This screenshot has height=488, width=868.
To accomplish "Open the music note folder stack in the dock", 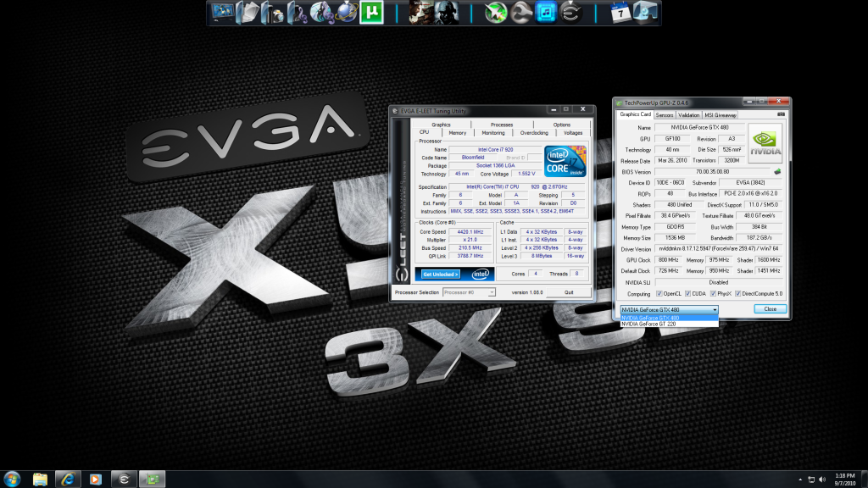I will pyautogui.click(x=298, y=13).
